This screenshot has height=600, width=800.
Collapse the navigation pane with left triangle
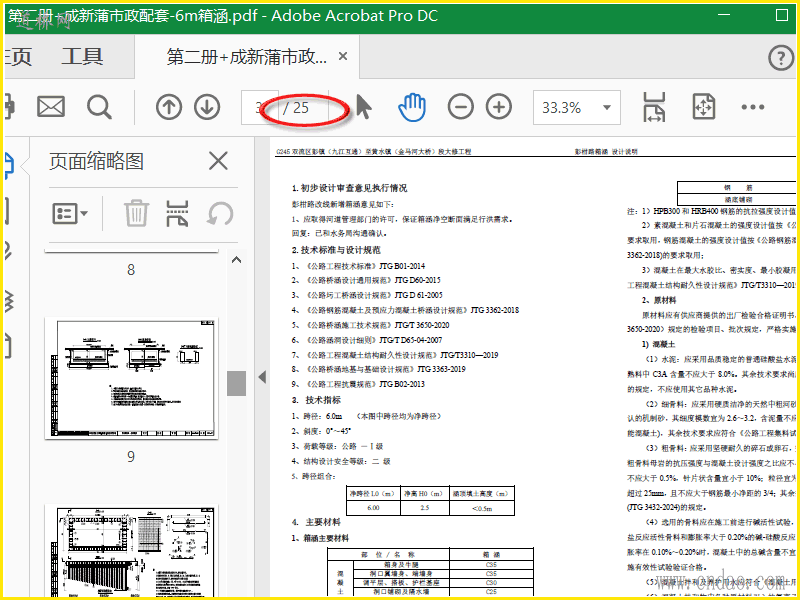point(262,377)
